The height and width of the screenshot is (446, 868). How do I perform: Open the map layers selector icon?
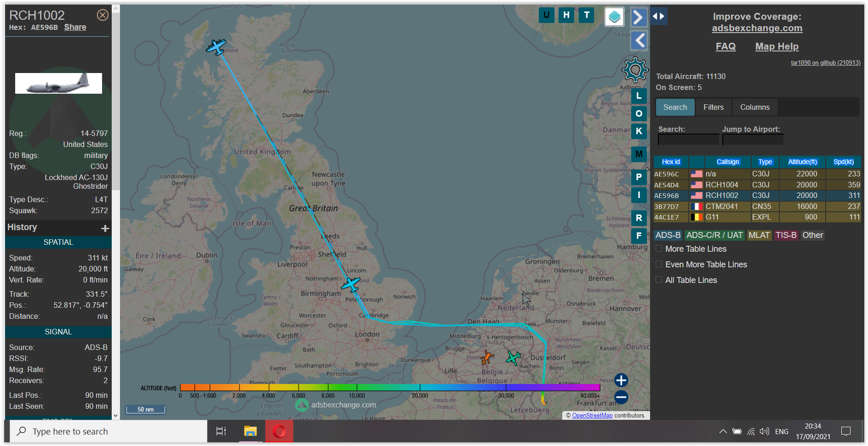pos(614,17)
